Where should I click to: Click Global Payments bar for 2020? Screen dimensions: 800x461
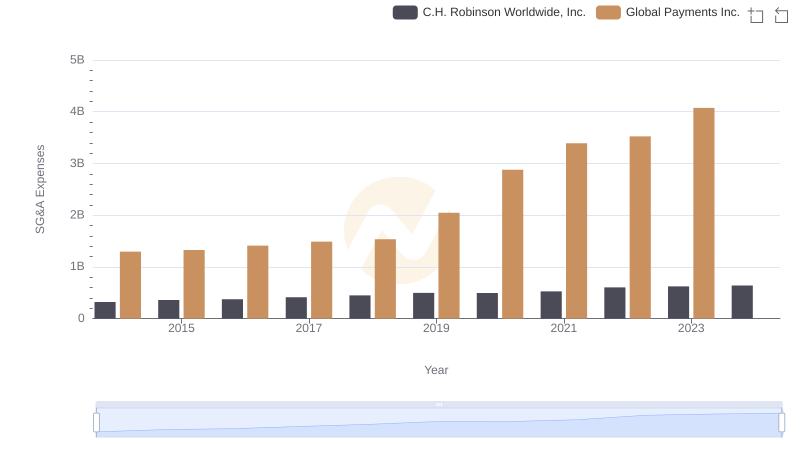pyautogui.click(x=513, y=244)
